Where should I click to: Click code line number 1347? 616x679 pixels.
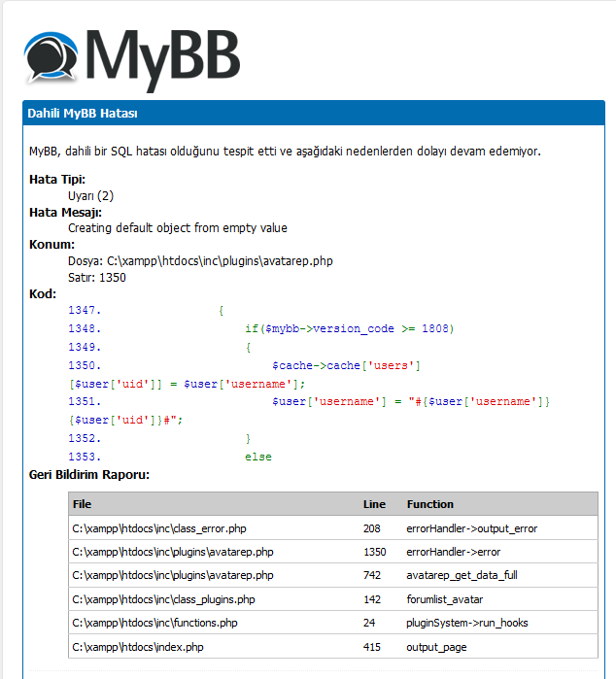click(84, 310)
